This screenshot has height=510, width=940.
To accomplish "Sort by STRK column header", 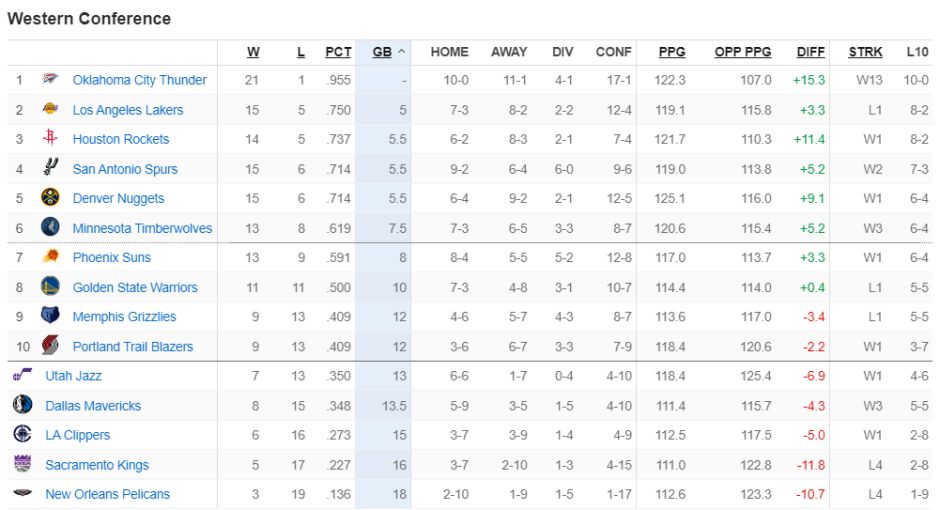I will pyautogui.click(x=866, y=52).
